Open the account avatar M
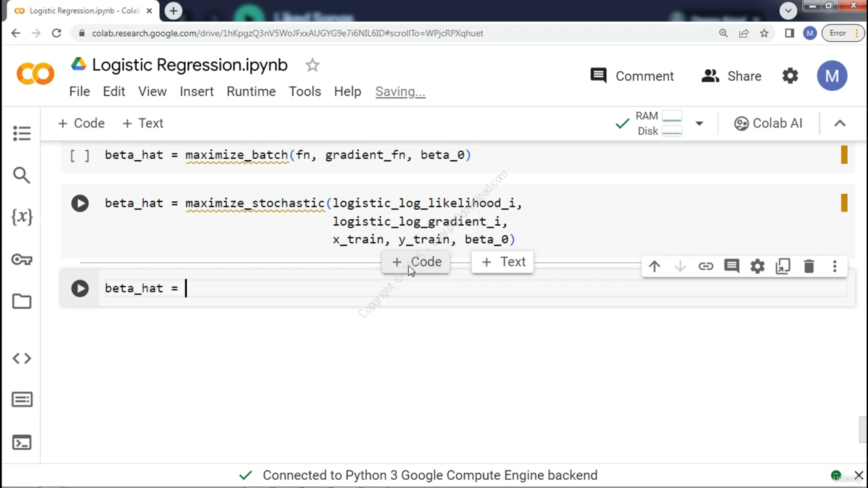Viewport: 868px width, 488px height. point(832,76)
